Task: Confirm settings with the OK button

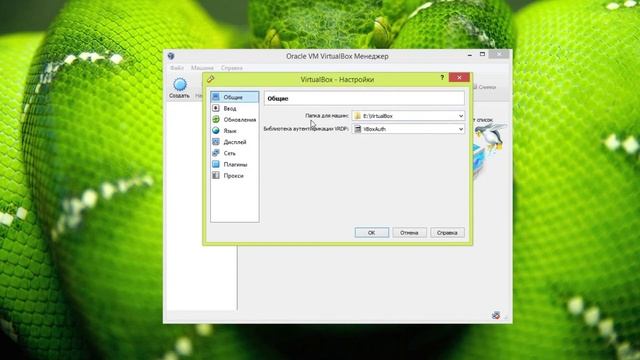Action: 371,233
